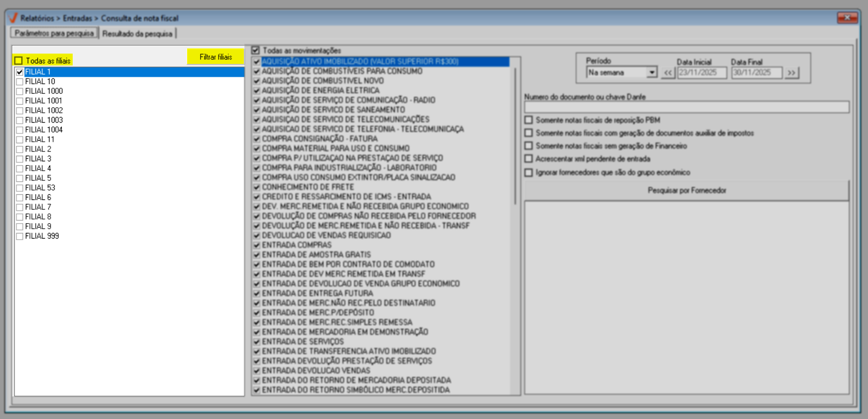Select FILIAL 1003 row label
868x419 pixels.
pyautogui.click(x=44, y=120)
